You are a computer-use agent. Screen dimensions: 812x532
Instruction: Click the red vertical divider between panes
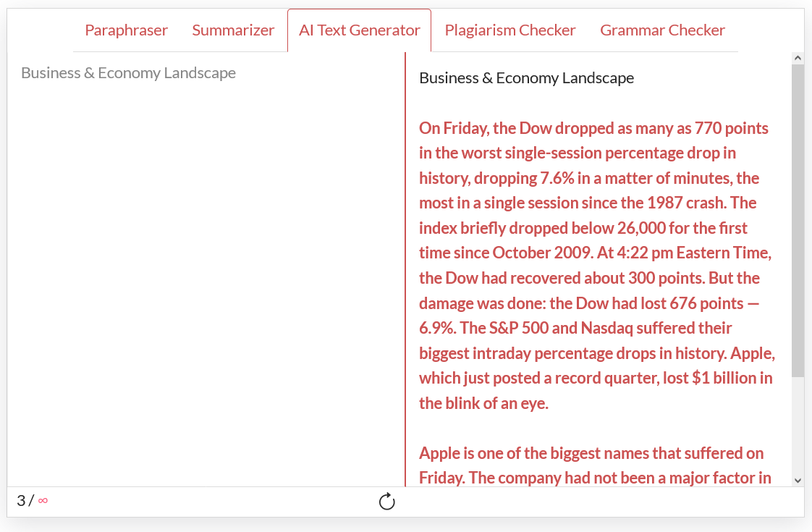(405, 269)
